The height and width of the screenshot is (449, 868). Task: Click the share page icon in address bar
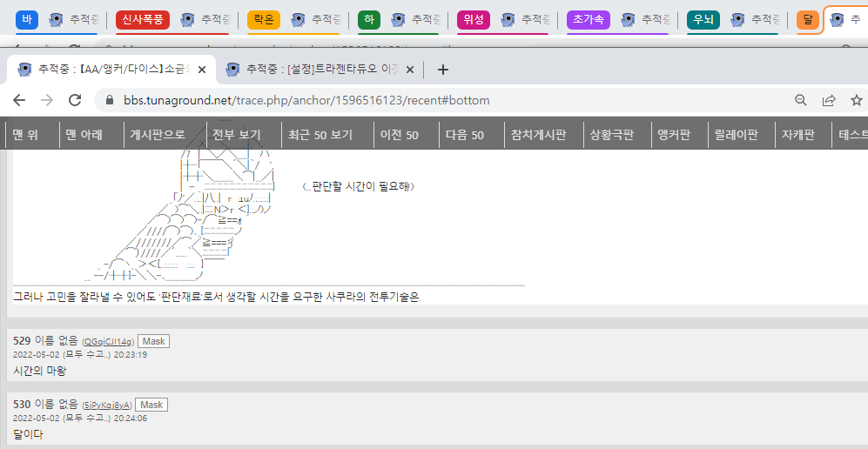[829, 100]
